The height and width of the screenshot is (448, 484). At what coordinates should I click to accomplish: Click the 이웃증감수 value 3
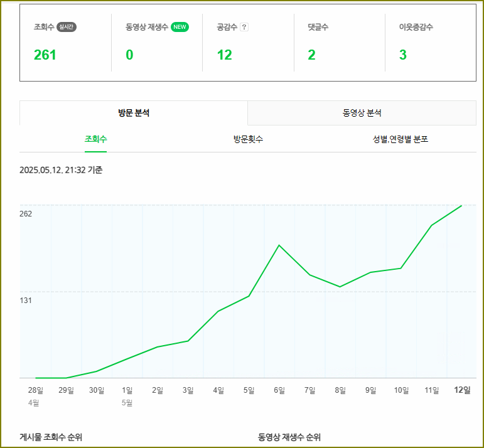403,55
